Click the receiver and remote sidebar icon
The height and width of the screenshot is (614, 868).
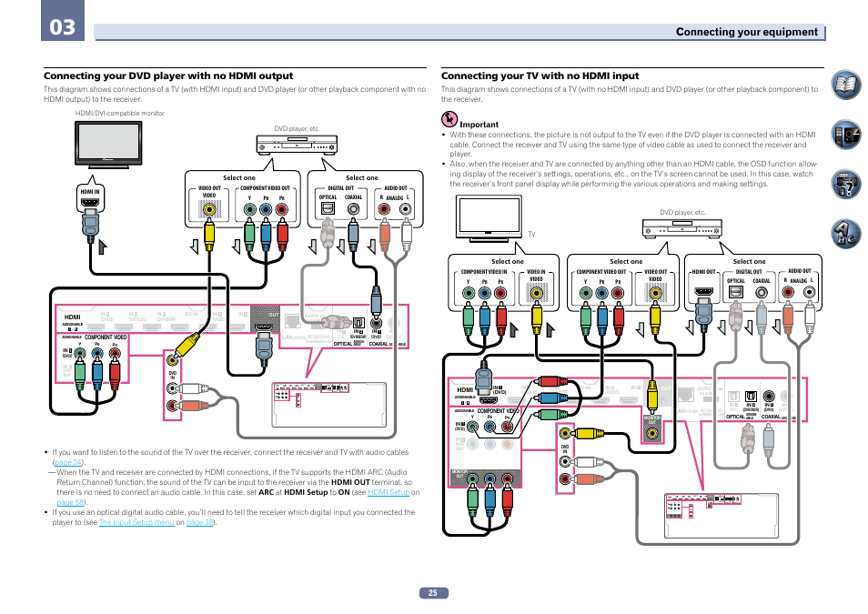846,135
